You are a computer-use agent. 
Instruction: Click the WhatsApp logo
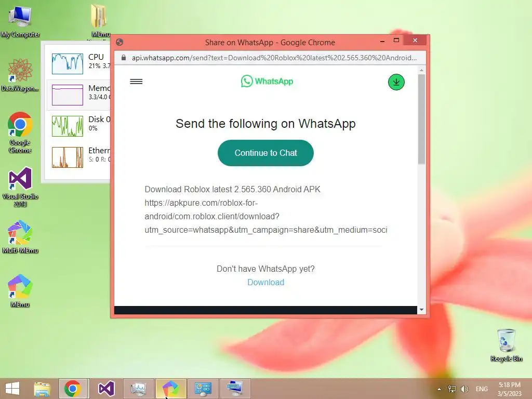(x=267, y=81)
